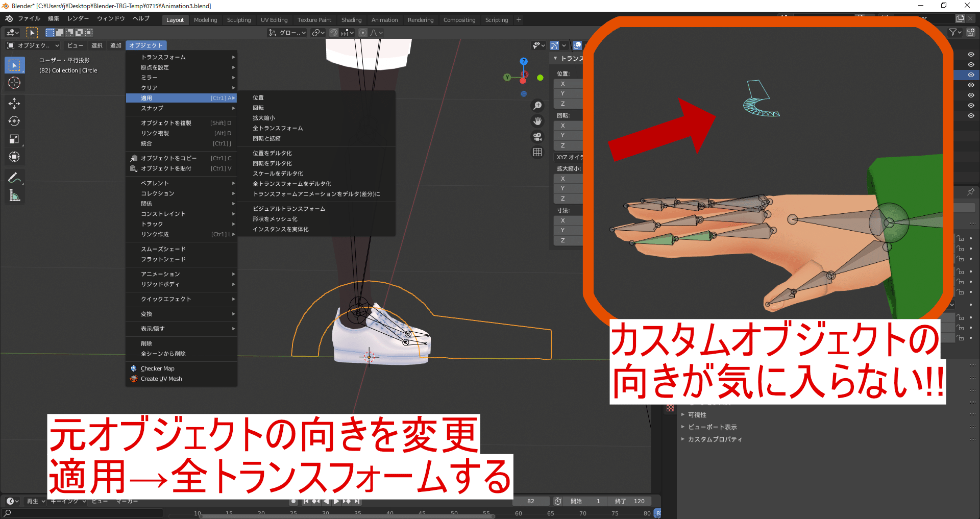Click the pan view hand icon
Image resolution: width=980 pixels, height=519 pixels.
[537, 121]
